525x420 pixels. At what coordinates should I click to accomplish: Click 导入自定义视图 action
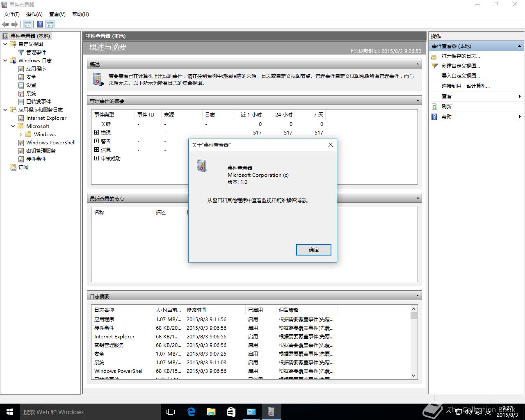click(x=461, y=75)
